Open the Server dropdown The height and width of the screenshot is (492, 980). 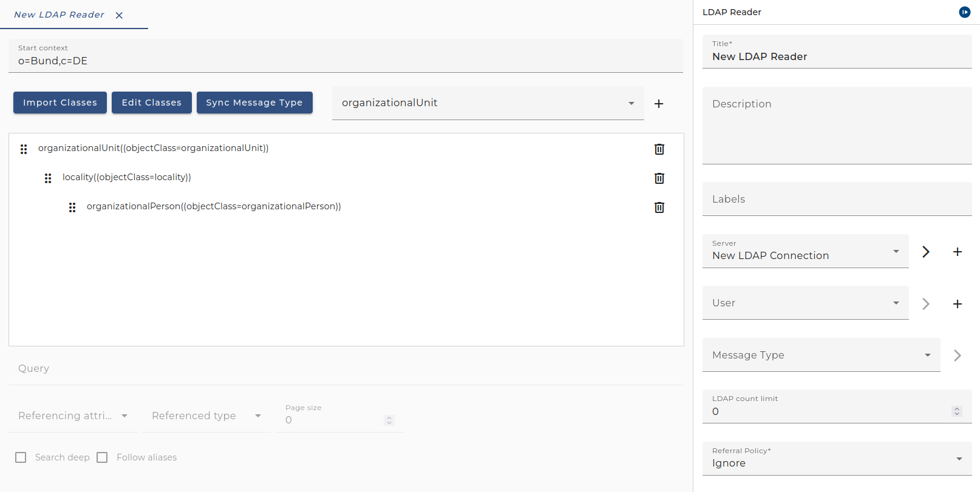(806, 251)
